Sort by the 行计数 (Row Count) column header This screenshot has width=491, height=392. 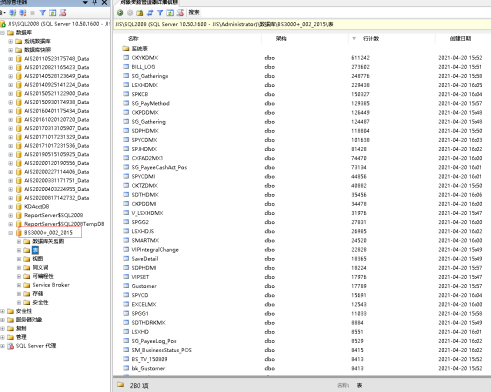(371, 39)
